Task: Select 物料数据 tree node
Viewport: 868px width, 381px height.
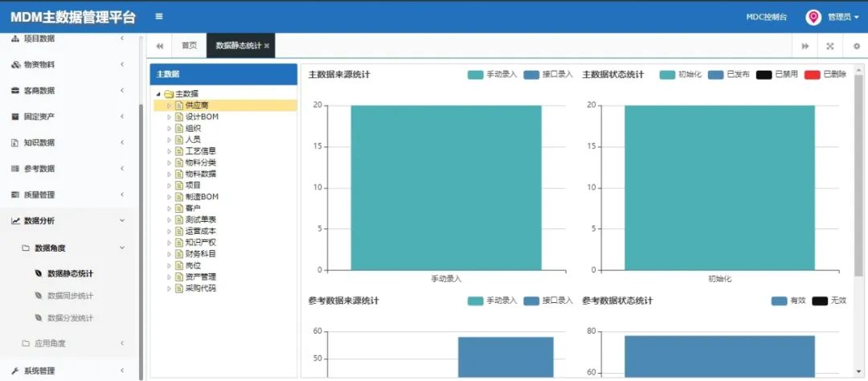Action: tap(201, 174)
